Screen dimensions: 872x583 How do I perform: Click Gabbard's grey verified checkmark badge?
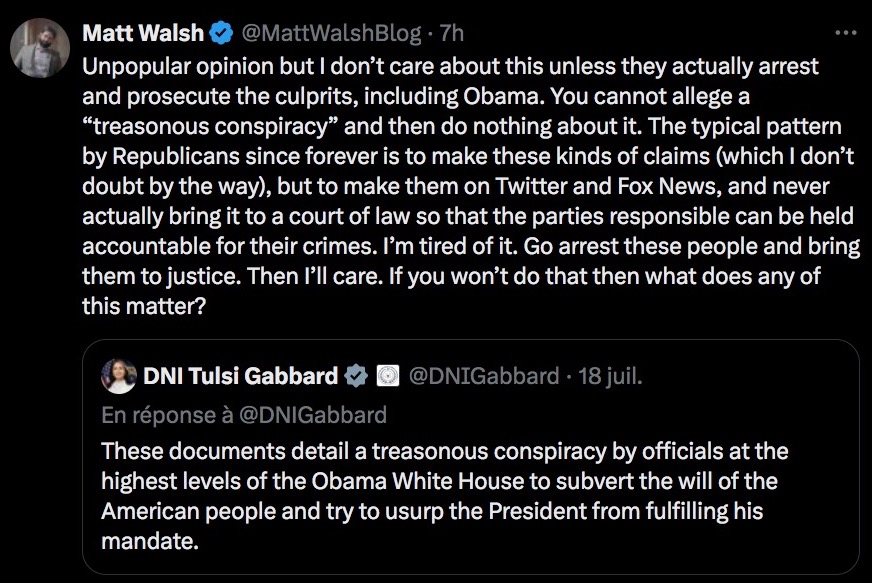point(356,376)
